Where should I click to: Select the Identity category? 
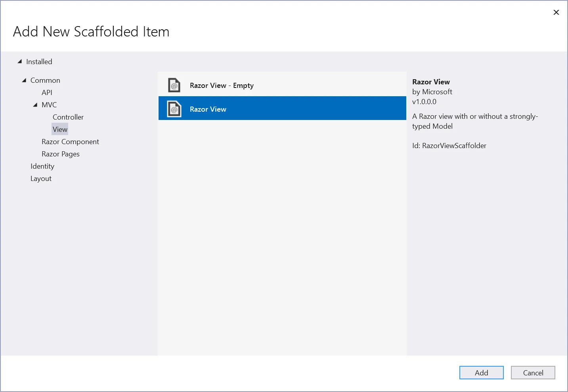tap(42, 166)
